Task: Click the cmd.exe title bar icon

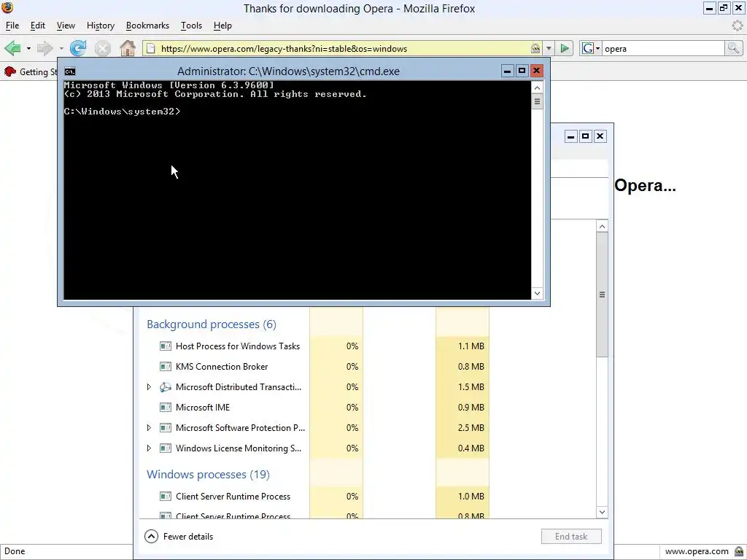Action: point(70,71)
